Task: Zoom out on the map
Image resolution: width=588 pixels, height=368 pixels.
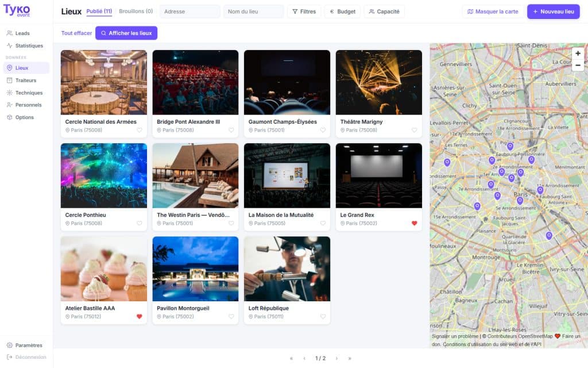Action: 578,65
